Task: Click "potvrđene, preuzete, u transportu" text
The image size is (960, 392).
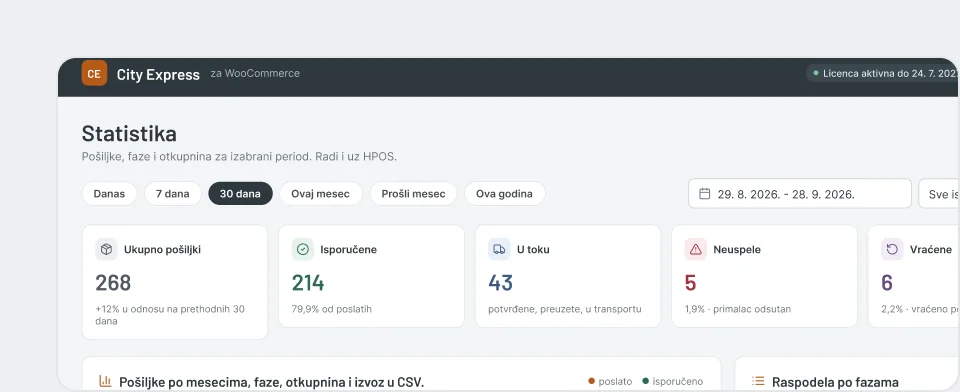Action: coord(565,309)
